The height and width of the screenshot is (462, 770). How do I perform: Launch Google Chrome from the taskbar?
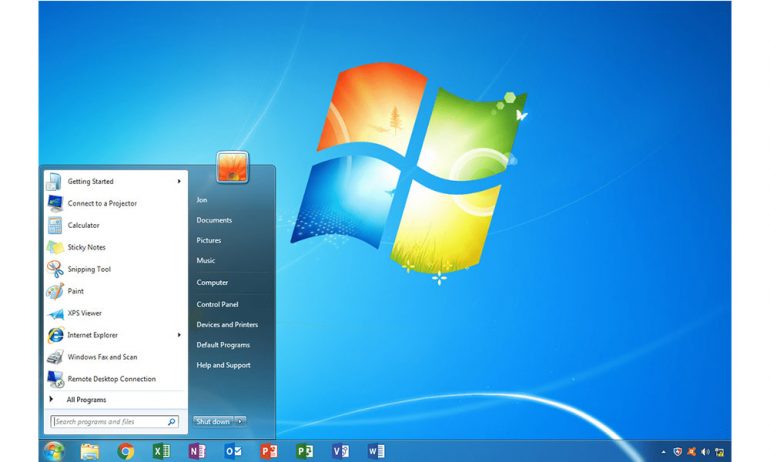click(126, 451)
